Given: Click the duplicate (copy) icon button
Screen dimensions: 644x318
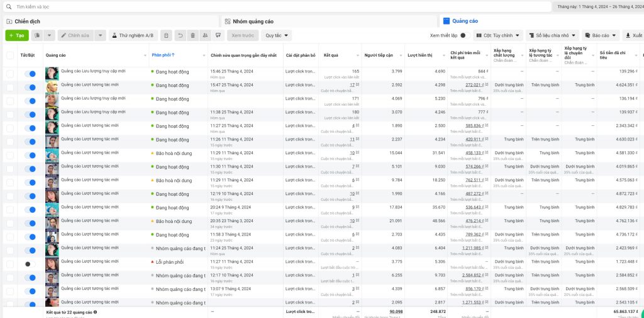Looking at the screenshot, I should tap(37, 35).
